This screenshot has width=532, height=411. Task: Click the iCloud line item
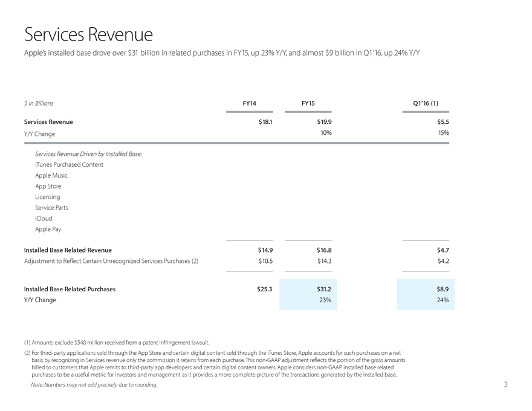44,218
